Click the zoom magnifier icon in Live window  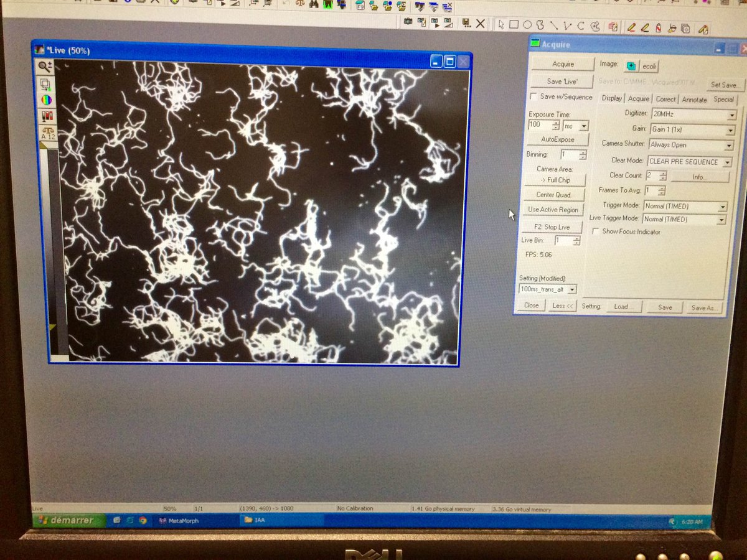click(x=46, y=66)
